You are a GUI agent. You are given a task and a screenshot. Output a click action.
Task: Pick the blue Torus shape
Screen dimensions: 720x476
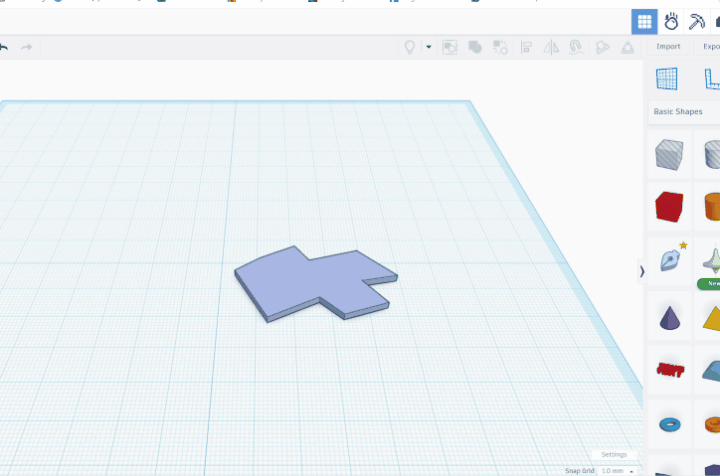click(670, 424)
